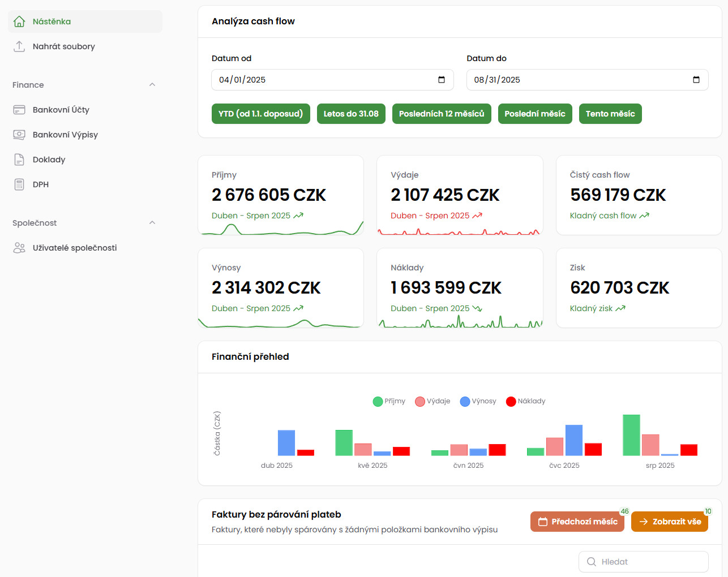Collapse the Finance sidebar section
The width and height of the screenshot is (728, 577).
point(152,85)
